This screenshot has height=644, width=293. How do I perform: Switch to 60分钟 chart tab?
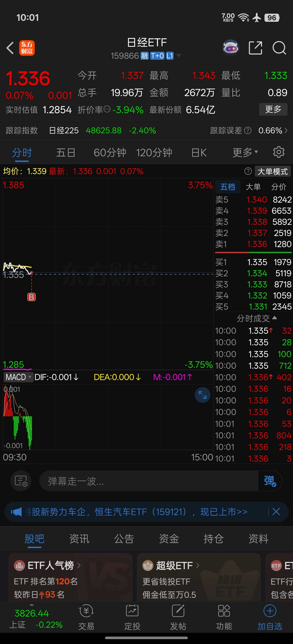click(110, 152)
